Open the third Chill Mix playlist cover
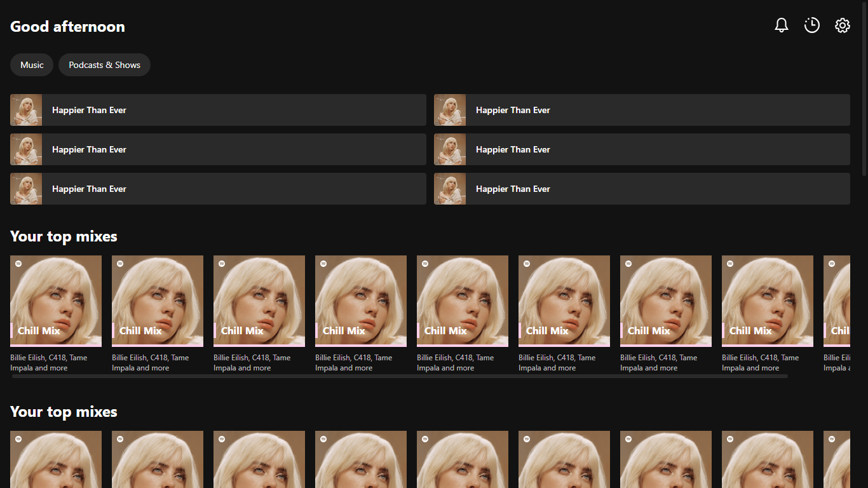 [259, 301]
